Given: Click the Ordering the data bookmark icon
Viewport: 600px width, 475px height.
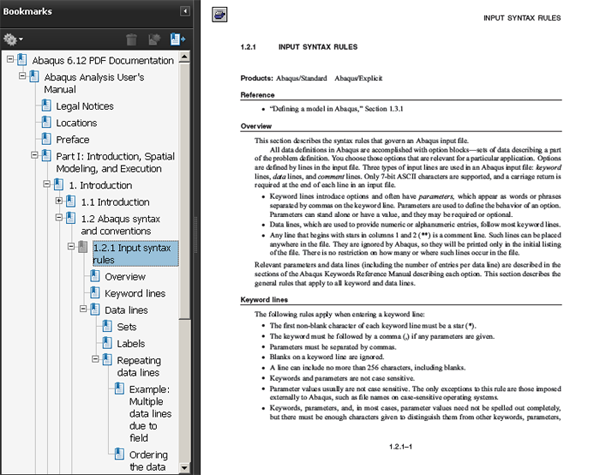Looking at the screenshot, I should (x=119, y=454).
